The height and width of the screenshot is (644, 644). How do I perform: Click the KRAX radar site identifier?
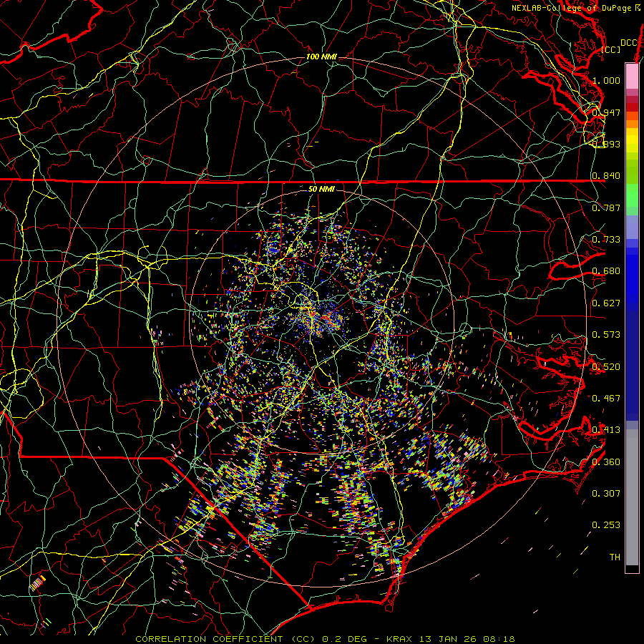(x=399, y=639)
